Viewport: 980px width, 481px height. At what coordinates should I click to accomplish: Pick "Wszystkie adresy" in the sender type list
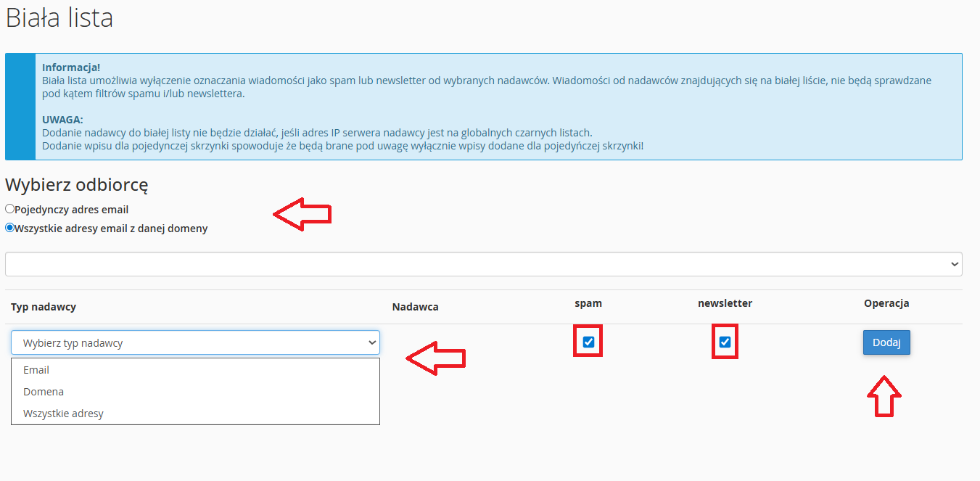click(x=63, y=414)
